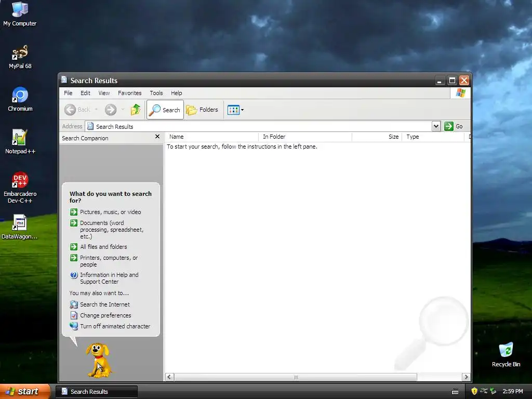Minimize the Search Results window
Viewport: 532px width, 399px height.
click(x=440, y=81)
